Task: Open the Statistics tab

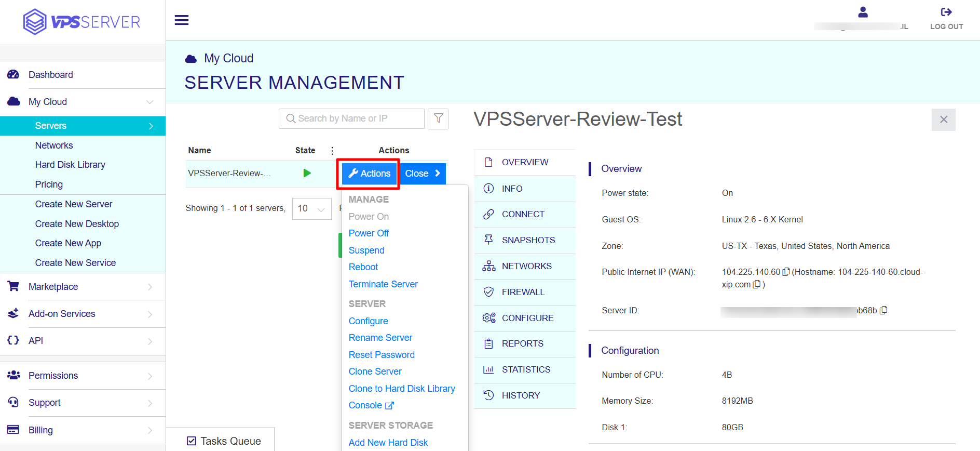Action: [525, 370]
